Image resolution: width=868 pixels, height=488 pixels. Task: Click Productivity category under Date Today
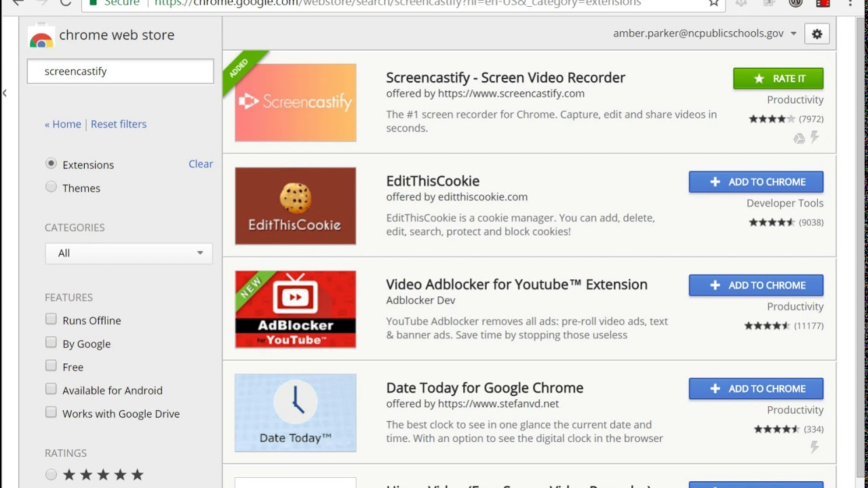[795, 410]
